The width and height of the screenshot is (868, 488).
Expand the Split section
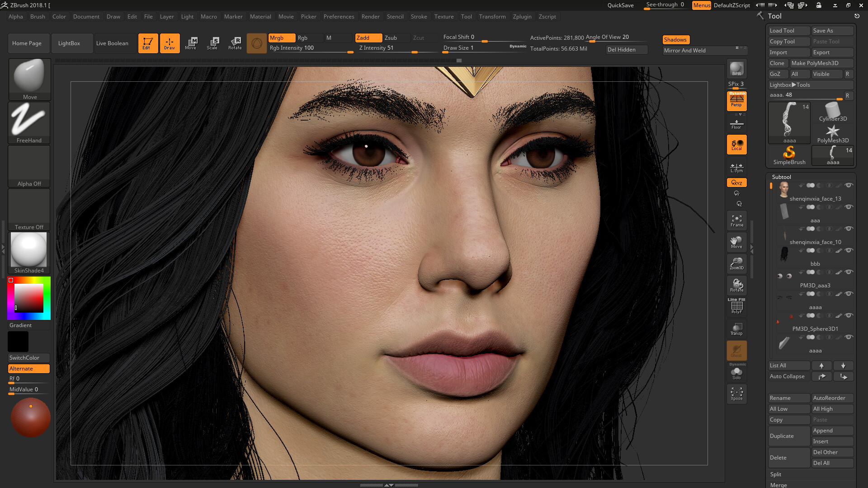[776, 474]
